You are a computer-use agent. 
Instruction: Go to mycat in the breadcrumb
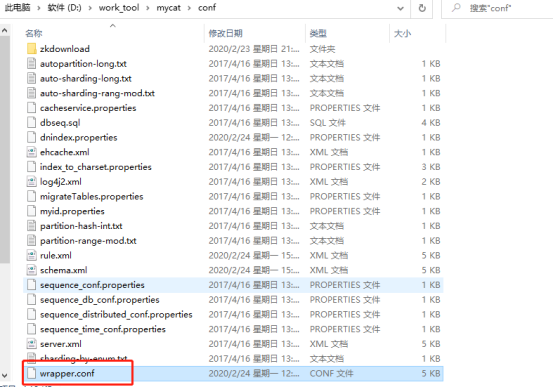169,8
